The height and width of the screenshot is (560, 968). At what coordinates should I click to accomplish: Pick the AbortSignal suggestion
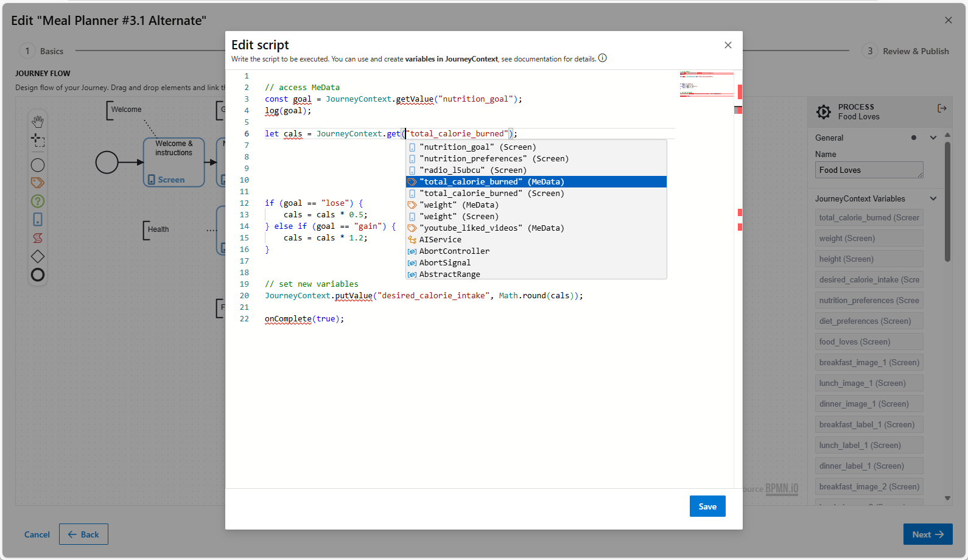click(536, 262)
